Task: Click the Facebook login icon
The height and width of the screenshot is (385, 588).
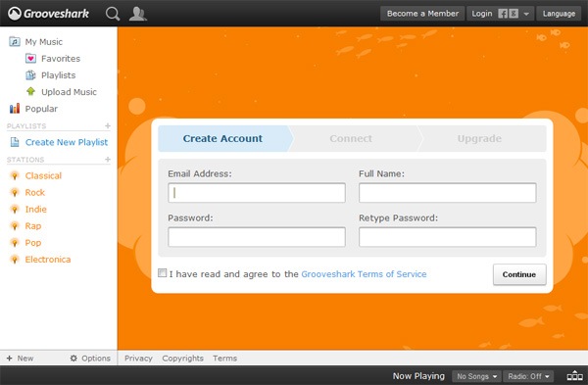Action: click(503, 14)
